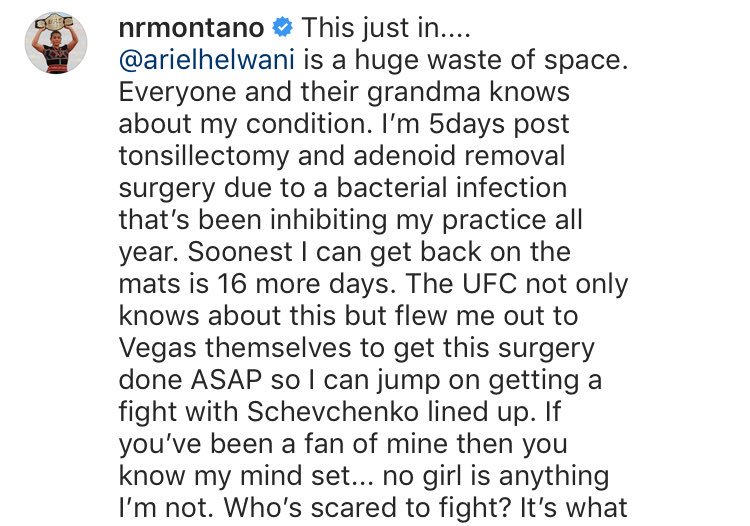Image resolution: width=750 pixels, height=526 pixels.
Task: Click the blue verified badge icon
Action: tap(282, 27)
